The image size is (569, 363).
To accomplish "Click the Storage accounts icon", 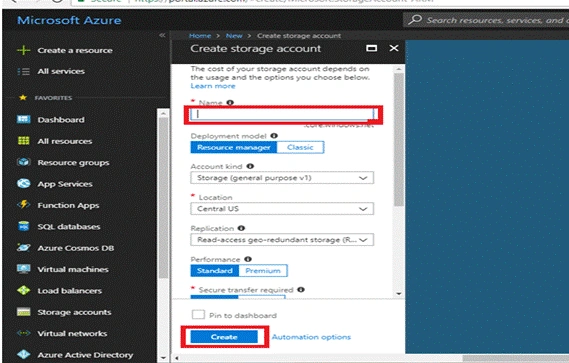I will point(24,312).
